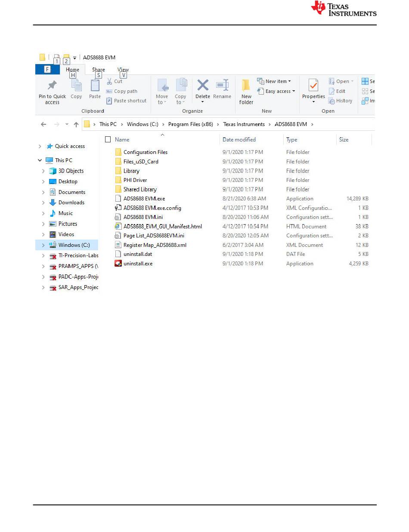409x532 pixels.
Task: Create a New folder
Action: tap(246, 92)
